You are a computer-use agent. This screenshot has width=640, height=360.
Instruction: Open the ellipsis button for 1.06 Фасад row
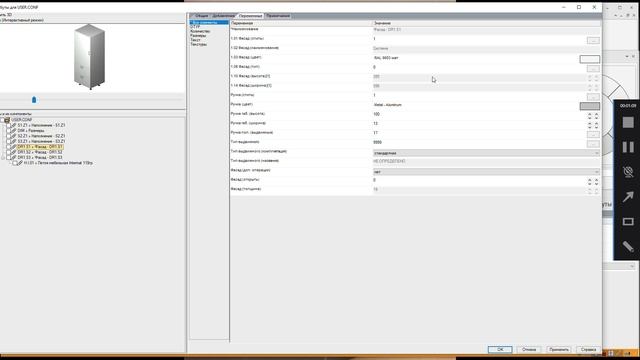pos(593,68)
